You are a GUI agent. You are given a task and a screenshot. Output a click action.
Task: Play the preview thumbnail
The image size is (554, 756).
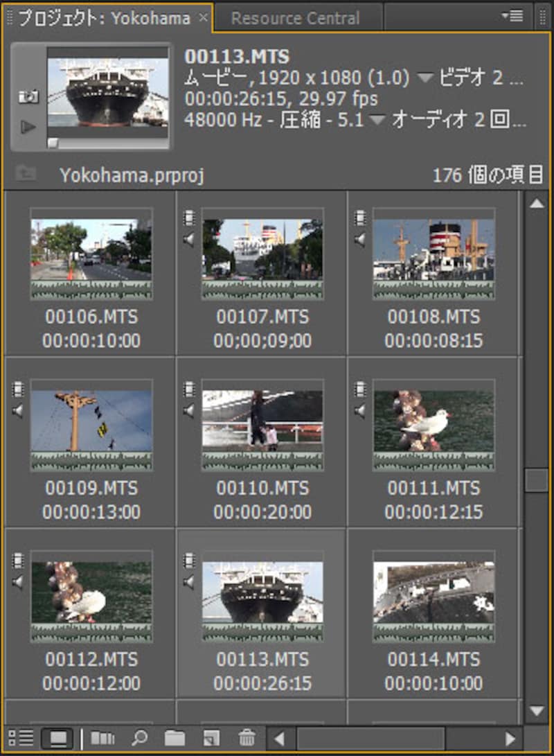click(29, 127)
